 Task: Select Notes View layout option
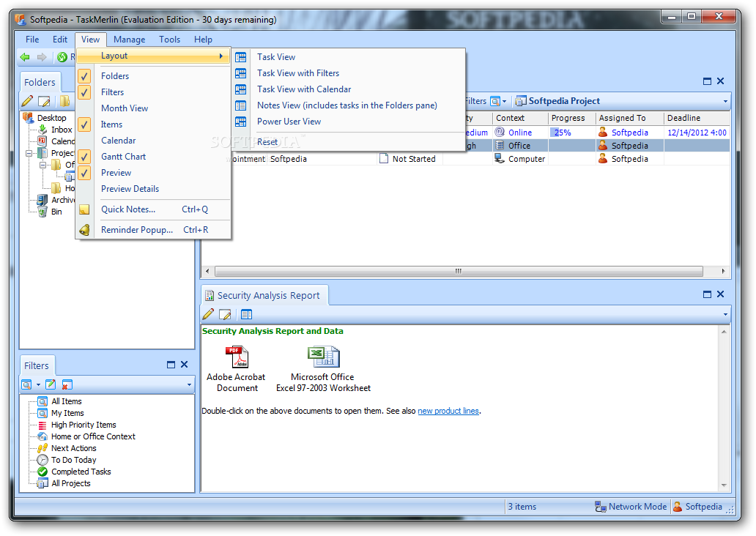pyautogui.click(x=347, y=105)
